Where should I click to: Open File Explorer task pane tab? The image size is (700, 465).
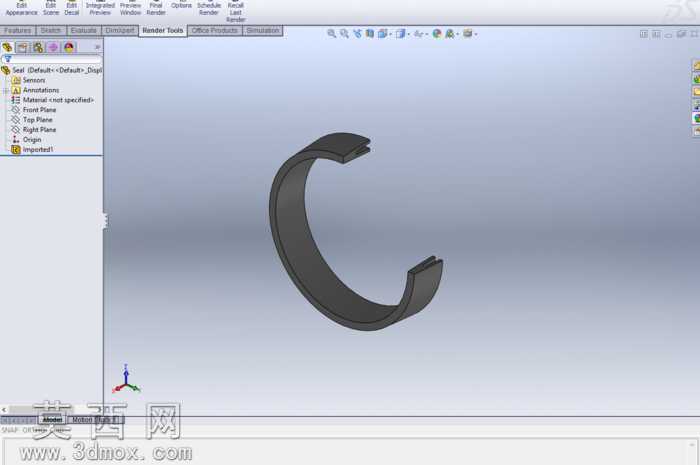(696, 91)
